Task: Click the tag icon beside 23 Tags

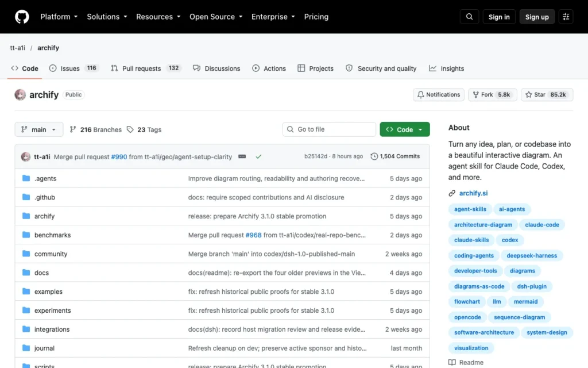Action: coord(130,129)
